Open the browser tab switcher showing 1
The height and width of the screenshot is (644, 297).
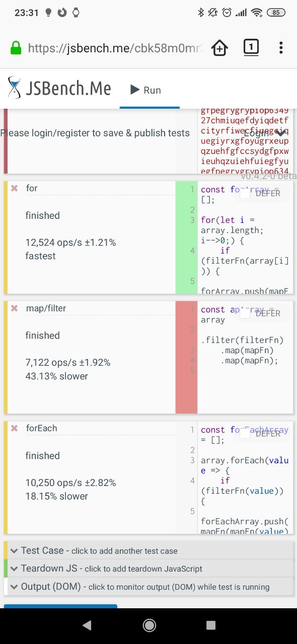(251, 48)
